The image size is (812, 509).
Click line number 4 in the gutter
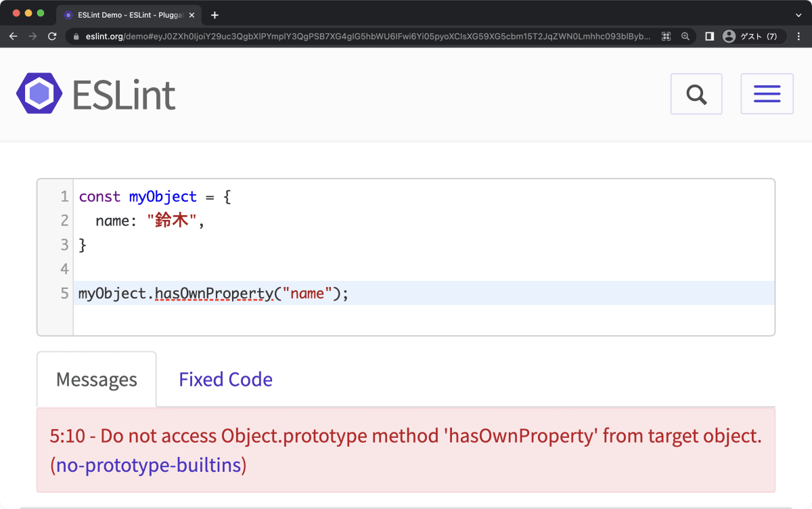click(x=65, y=269)
